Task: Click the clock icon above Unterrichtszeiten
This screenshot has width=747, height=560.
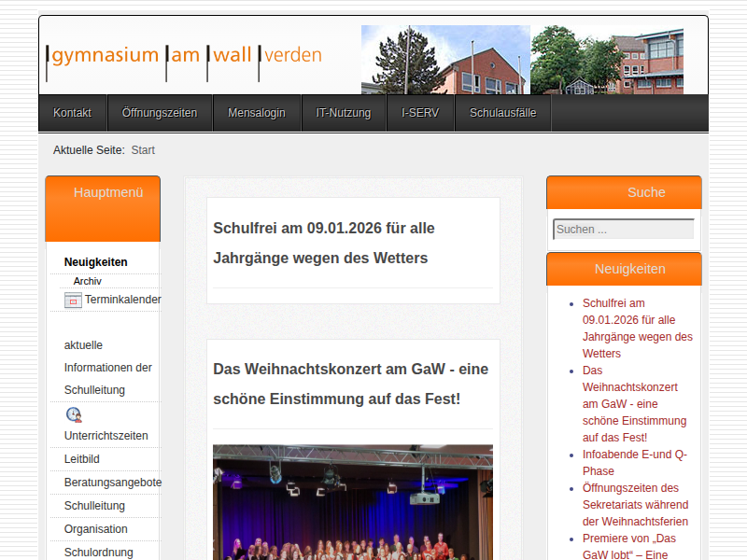Action: [x=74, y=414]
